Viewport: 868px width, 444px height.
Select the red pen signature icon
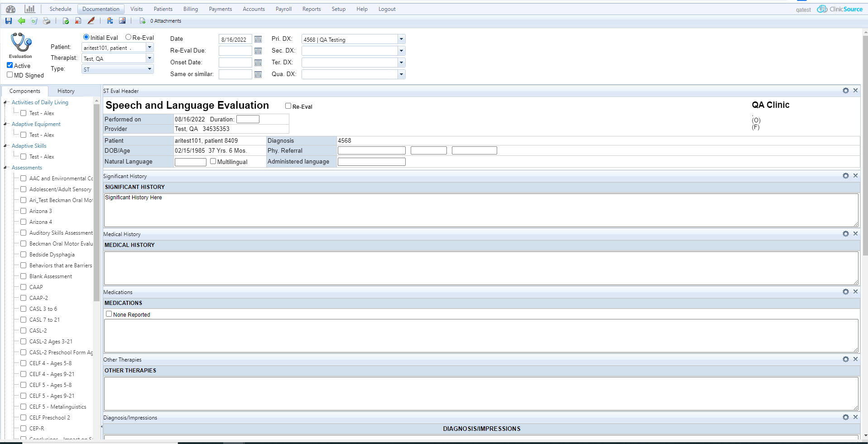tap(91, 21)
